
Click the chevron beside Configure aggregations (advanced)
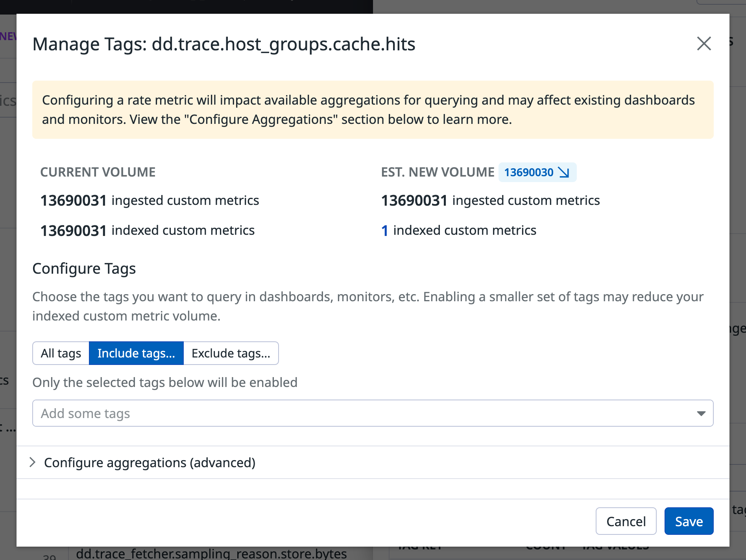click(x=33, y=462)
